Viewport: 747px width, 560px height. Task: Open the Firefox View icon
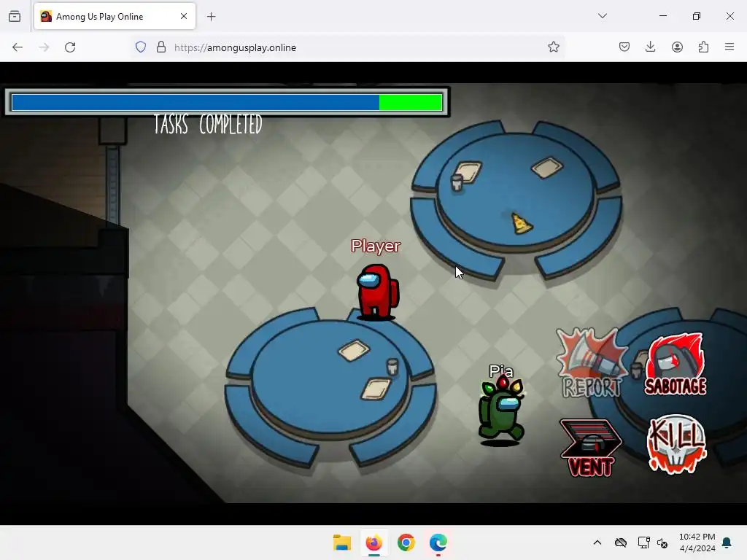coord(15,17)
